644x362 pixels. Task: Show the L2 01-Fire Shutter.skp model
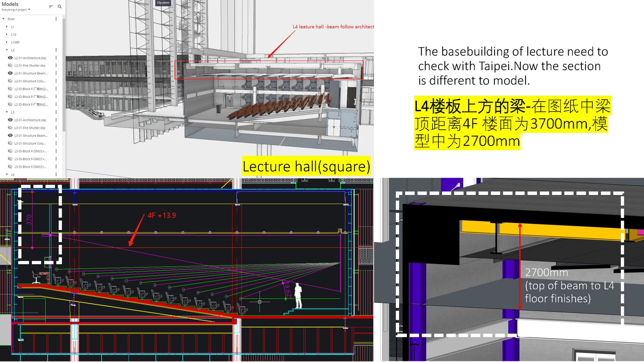pos(10,66)
